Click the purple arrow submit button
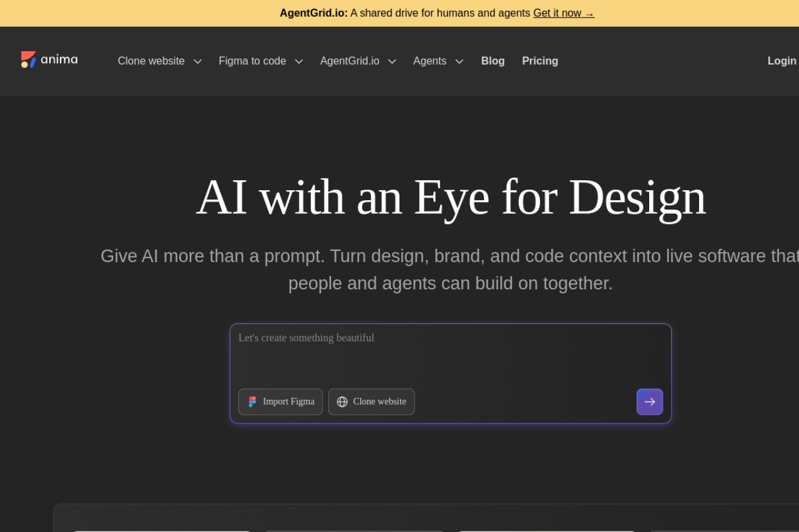This screenshot has height=532, width=799. pyautogui.click(x=650, y=402)
